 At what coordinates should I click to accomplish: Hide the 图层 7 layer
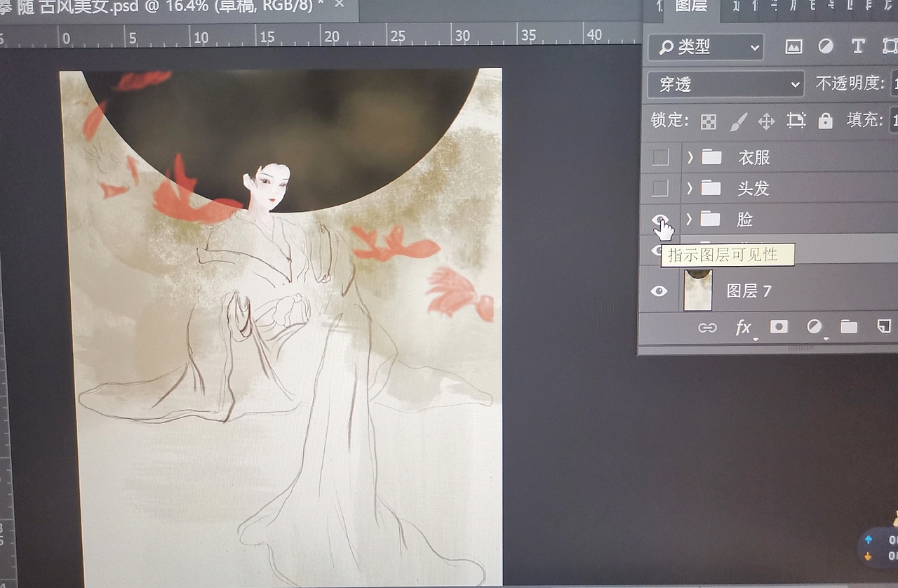[659, 290]
